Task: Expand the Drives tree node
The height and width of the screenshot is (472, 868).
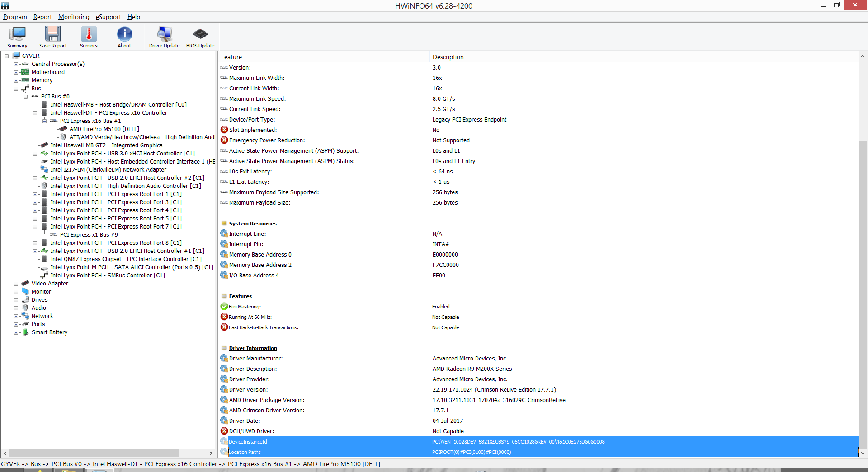Action: pos(16,300)
